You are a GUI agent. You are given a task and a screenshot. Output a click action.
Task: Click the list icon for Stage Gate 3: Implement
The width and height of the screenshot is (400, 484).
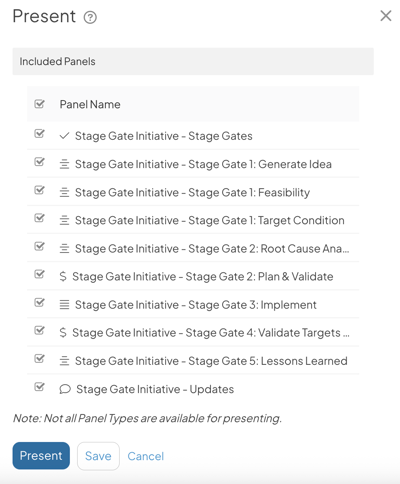click(64, 305)
